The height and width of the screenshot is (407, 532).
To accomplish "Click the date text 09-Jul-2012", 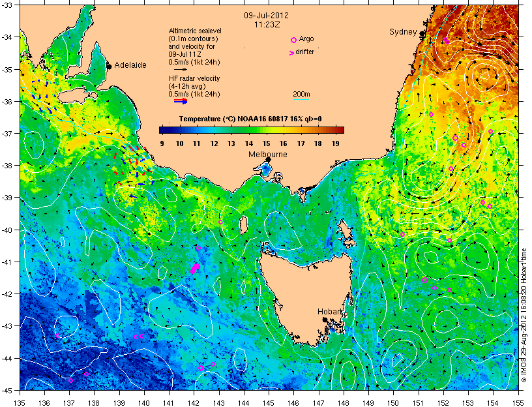I will [267, 16].
